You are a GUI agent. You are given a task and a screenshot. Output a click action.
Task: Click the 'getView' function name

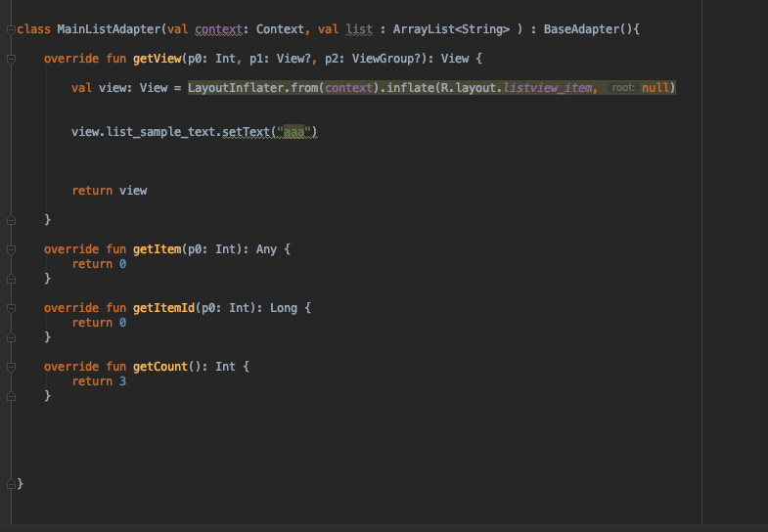click(157, 59)
